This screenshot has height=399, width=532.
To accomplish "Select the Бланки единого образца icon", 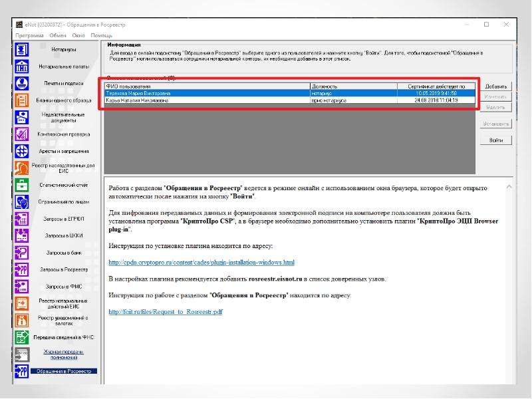I will (x=22, y=100).
